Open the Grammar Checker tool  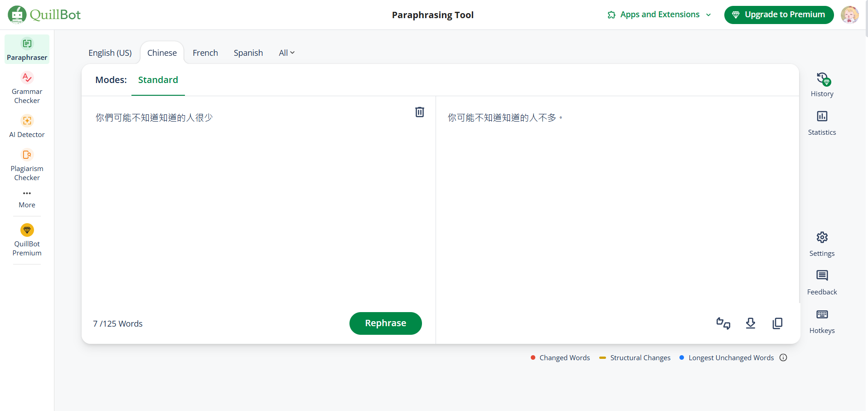point(27,88)
